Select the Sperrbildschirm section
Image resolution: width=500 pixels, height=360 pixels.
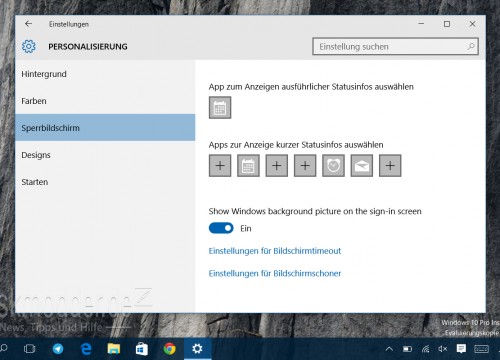click(105, 128)
